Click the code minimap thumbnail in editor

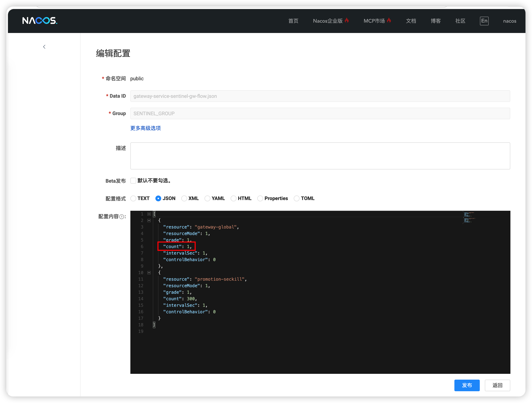tap(469, 217)
